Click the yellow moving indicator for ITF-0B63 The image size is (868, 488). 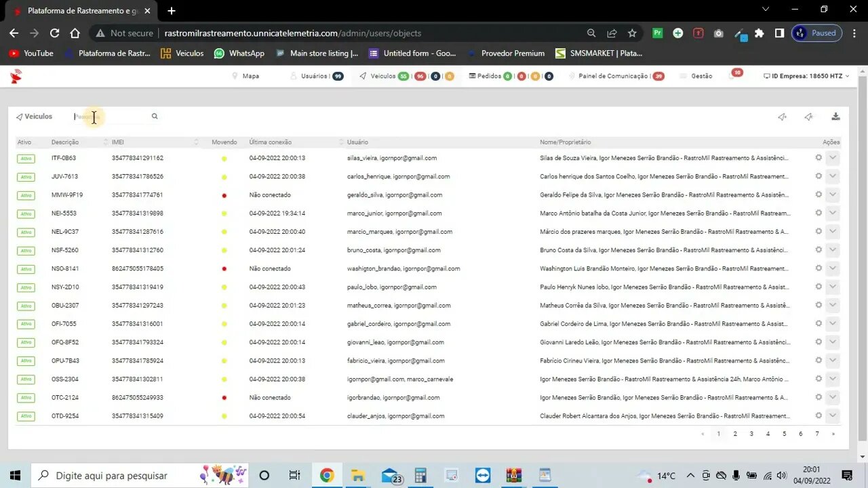tap(224, 159)
